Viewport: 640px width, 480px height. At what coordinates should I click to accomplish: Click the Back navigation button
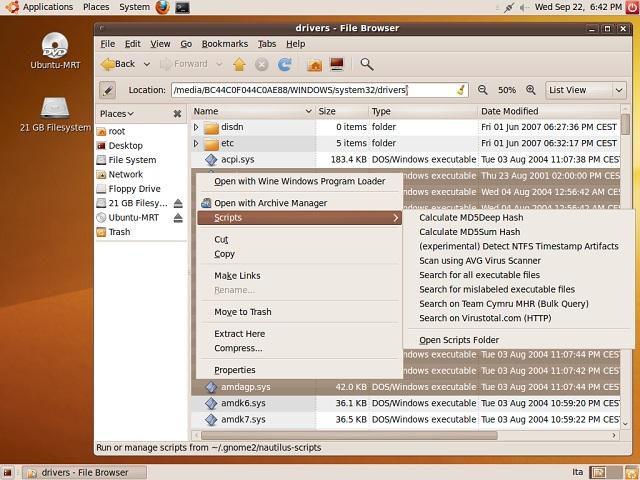118,64
